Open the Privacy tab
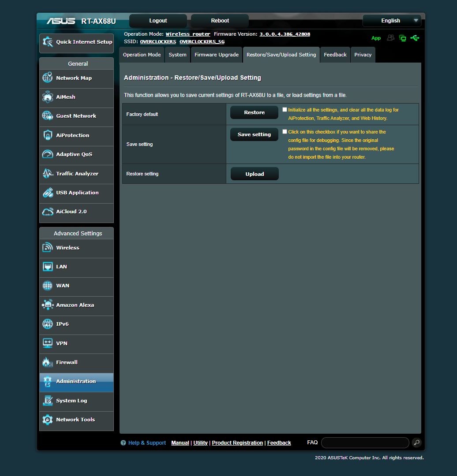 [x=363, y=55]
